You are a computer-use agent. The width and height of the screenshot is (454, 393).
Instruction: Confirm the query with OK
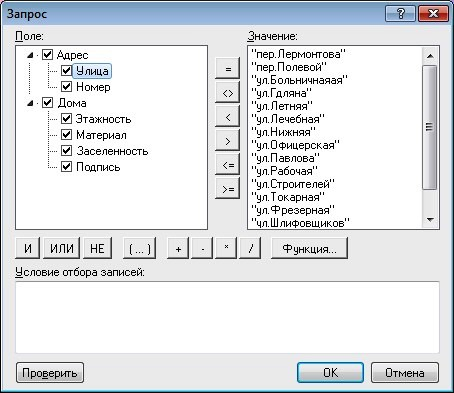pyautogui.click(x=330, y=373)
